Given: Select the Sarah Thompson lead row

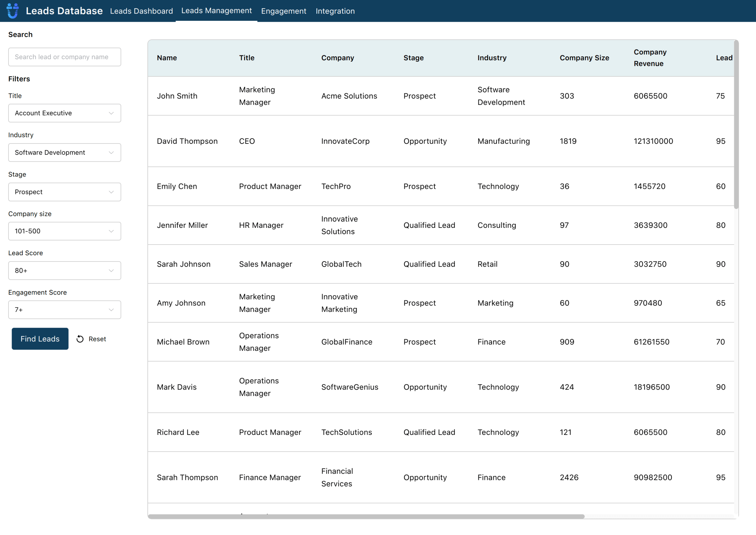Looking at the screenshot, I should click(x=363, y=477).
